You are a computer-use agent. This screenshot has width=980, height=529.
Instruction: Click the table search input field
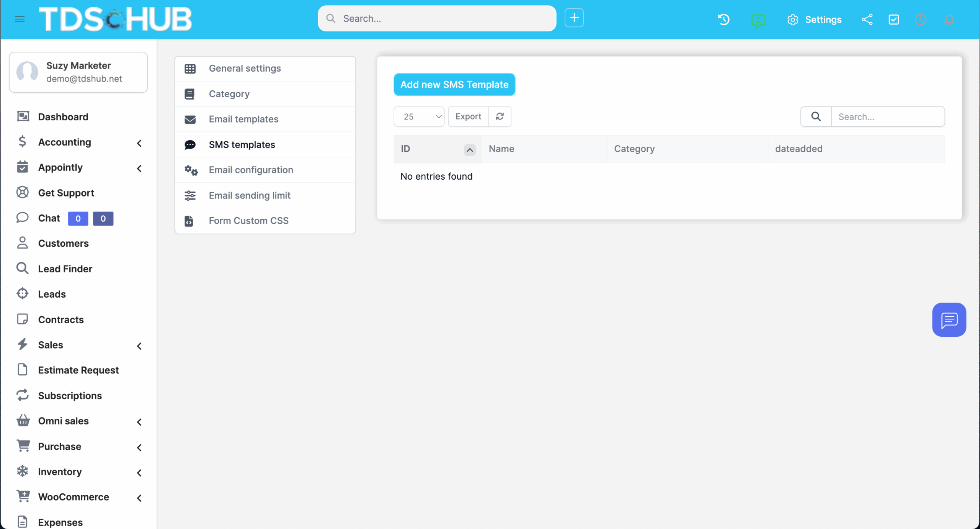click(x=887, y=117)
